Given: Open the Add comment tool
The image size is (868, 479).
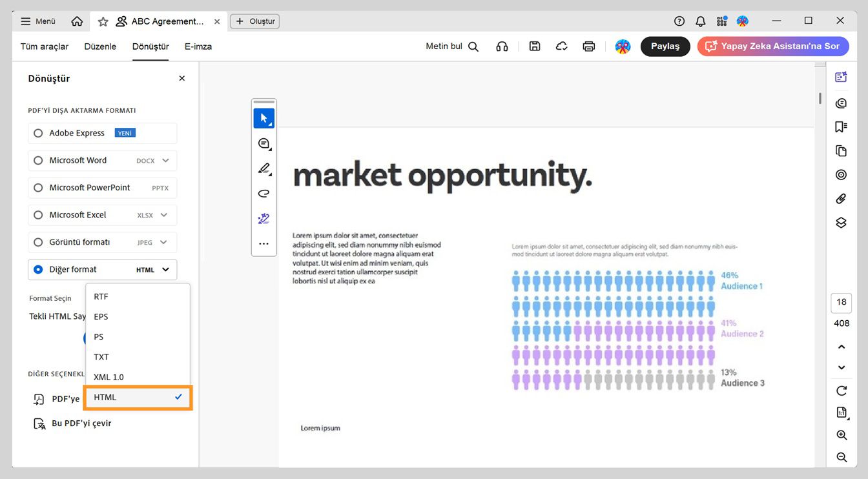Looking at the screenshot, I should (x=264, y=143).
